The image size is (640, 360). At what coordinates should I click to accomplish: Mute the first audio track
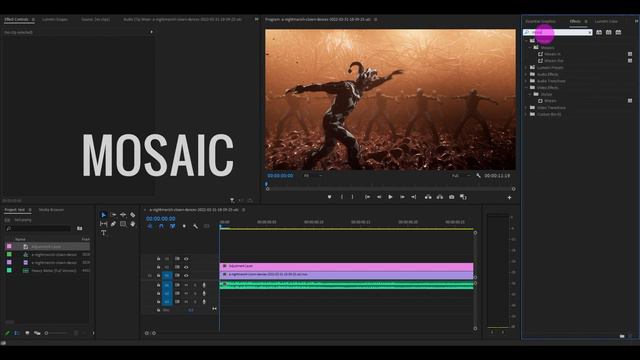[x=186, y=285]
